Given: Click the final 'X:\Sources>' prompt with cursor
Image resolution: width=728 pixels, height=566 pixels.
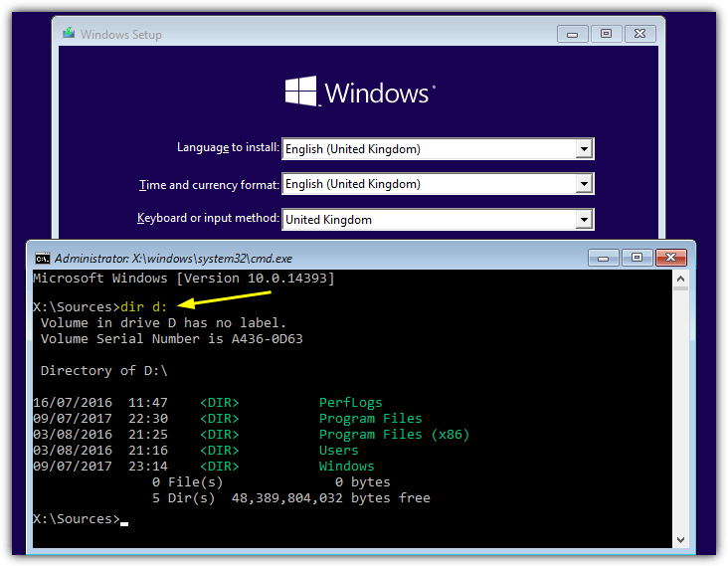Looking at the screenshot, I should pyautogui.click(x=81, y=518).
